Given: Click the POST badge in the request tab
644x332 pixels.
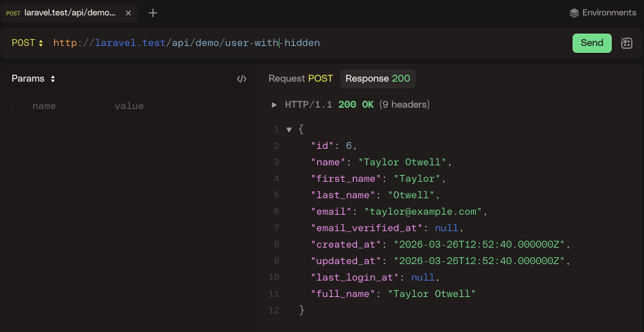Looking at the screenshot, I should 13,13.
